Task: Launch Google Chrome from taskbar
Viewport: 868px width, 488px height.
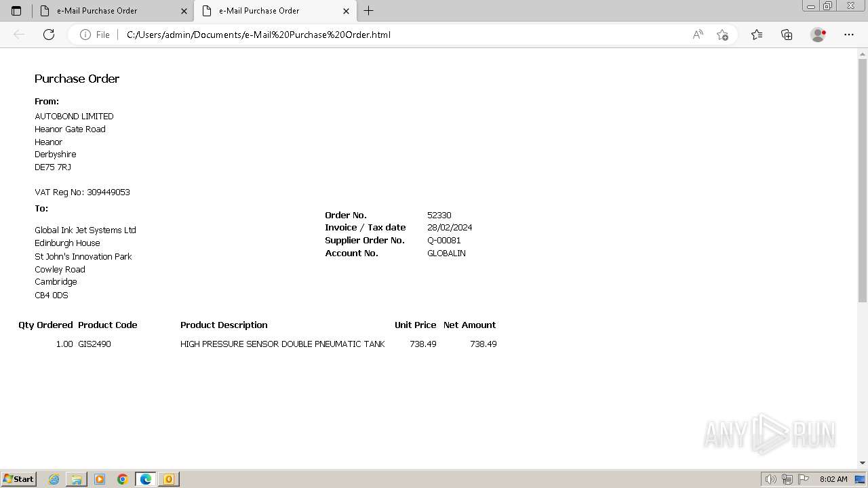Action: [123, 479]
